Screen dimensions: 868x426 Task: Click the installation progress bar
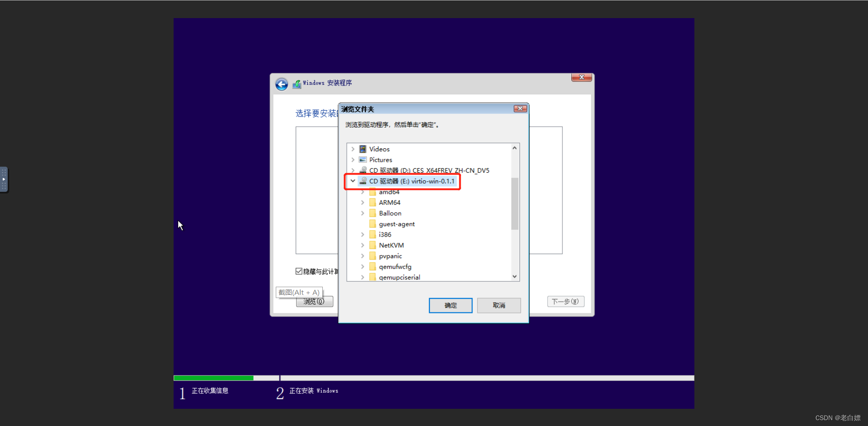pos(434,378)
